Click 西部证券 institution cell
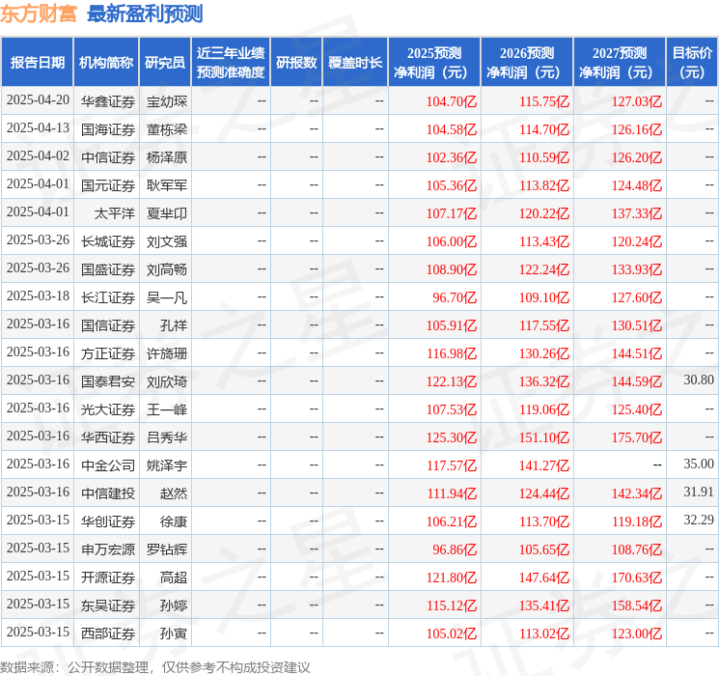The height and width of the screenshot is (676, 719). click(x=108, y=633)
